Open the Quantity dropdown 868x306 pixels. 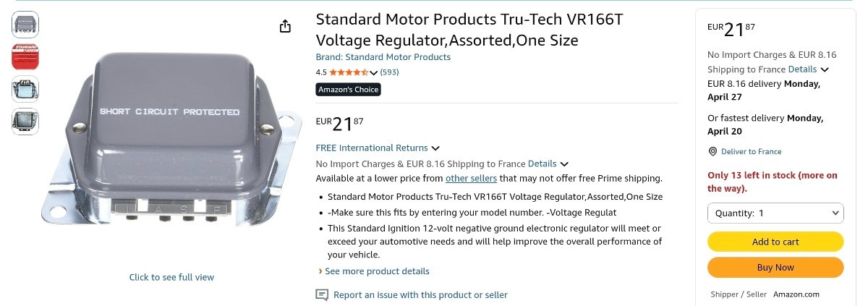click(775, 213)
